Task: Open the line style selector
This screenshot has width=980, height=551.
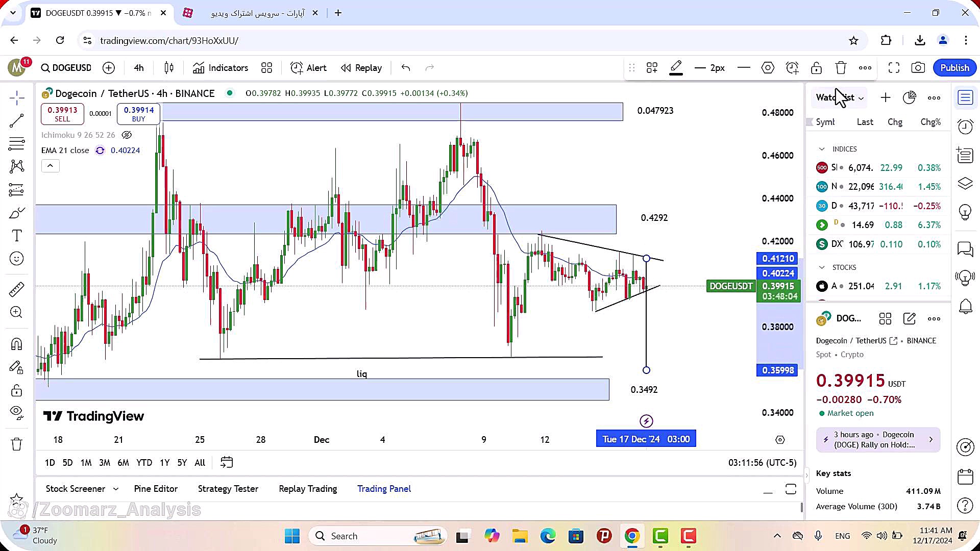Action: tap(744, 68)
